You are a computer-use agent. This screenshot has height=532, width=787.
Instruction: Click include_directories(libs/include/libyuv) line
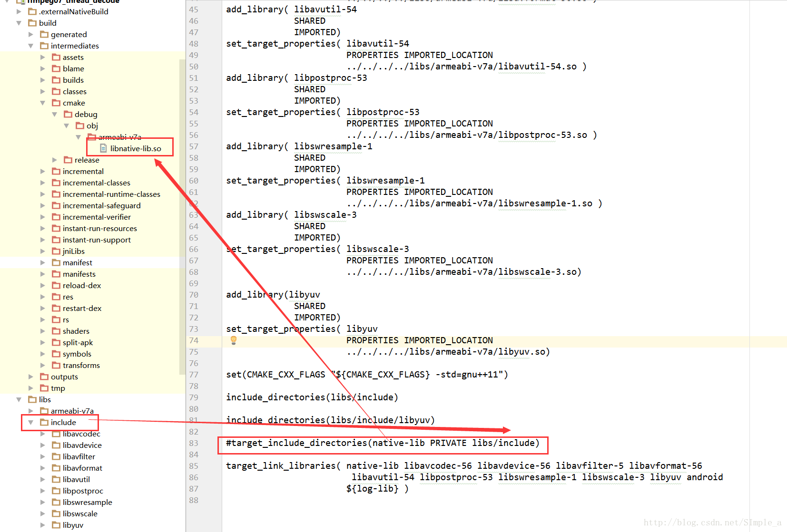(330, 420)
